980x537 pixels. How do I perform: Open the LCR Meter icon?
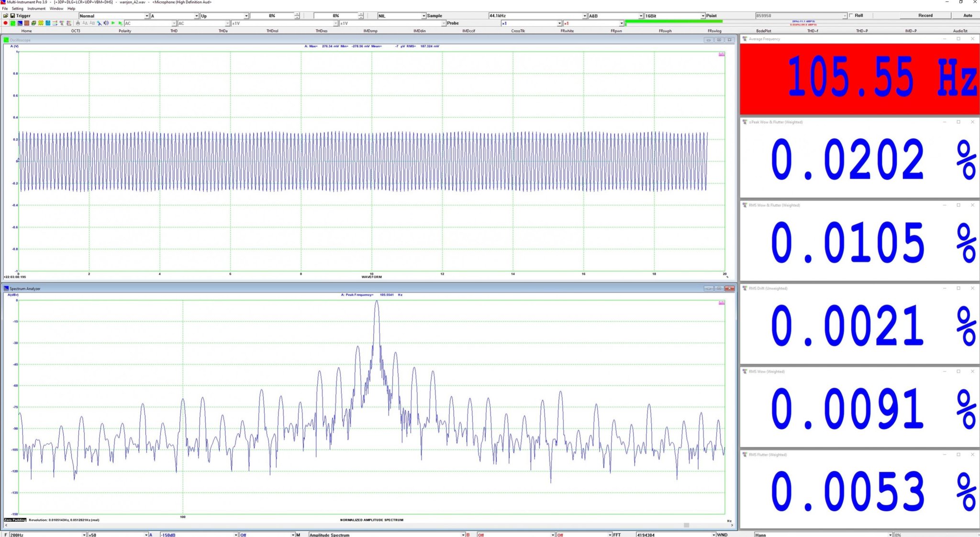[55, 23]
